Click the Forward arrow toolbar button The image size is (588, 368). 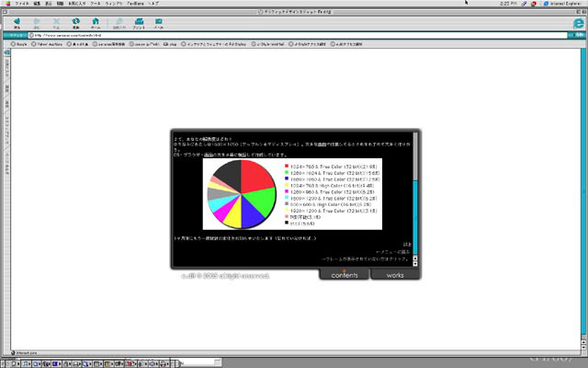(x=37, y=23)
